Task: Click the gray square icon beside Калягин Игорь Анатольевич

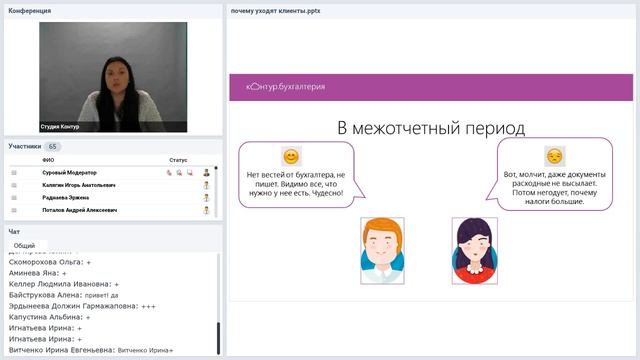Action: click(14, 185)
